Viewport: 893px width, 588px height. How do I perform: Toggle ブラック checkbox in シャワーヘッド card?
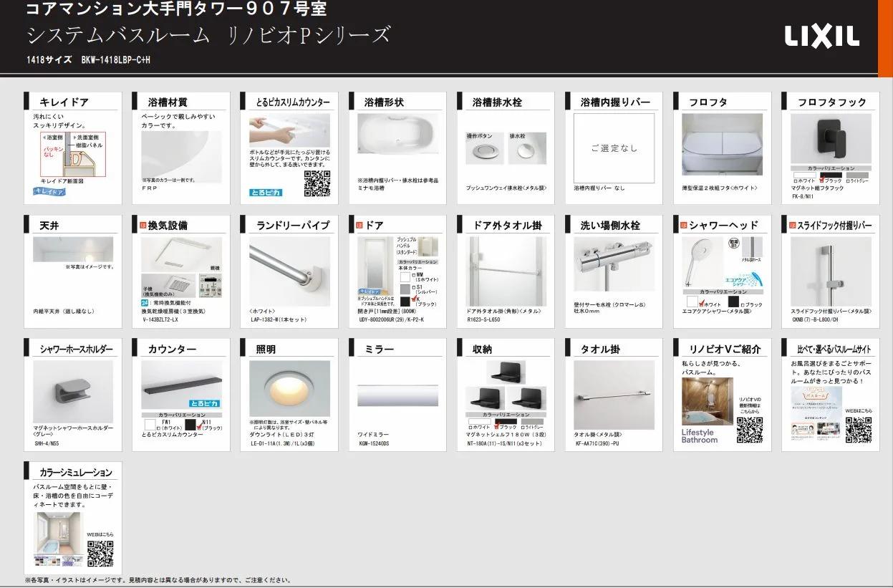coord(744,304)
